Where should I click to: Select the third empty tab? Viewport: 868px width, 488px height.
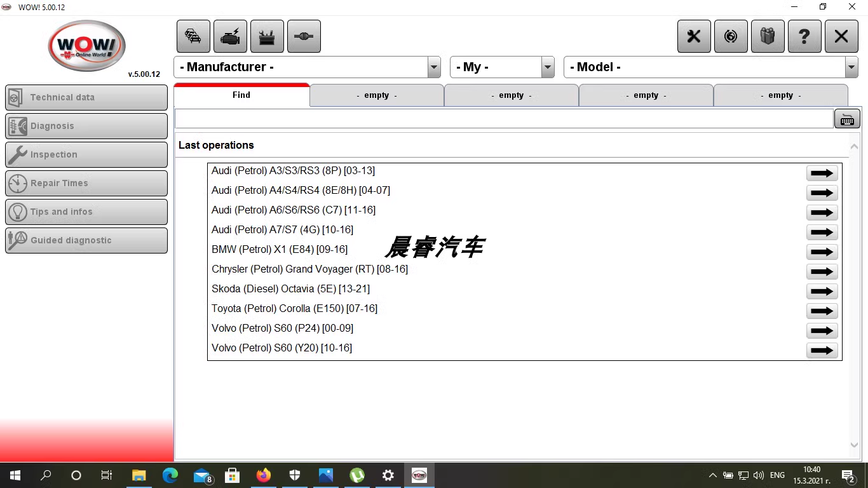[646, 95]
